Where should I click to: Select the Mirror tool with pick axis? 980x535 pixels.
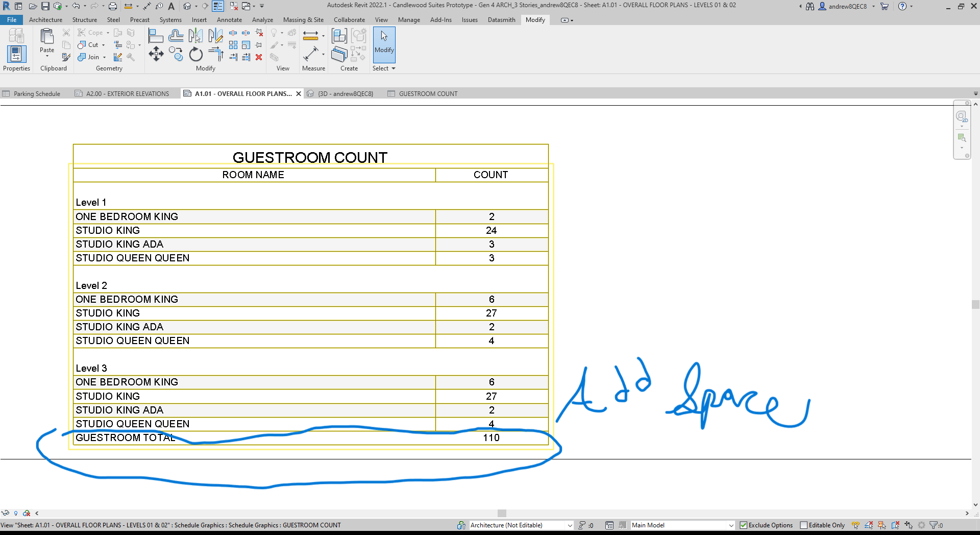pos(196,35)
